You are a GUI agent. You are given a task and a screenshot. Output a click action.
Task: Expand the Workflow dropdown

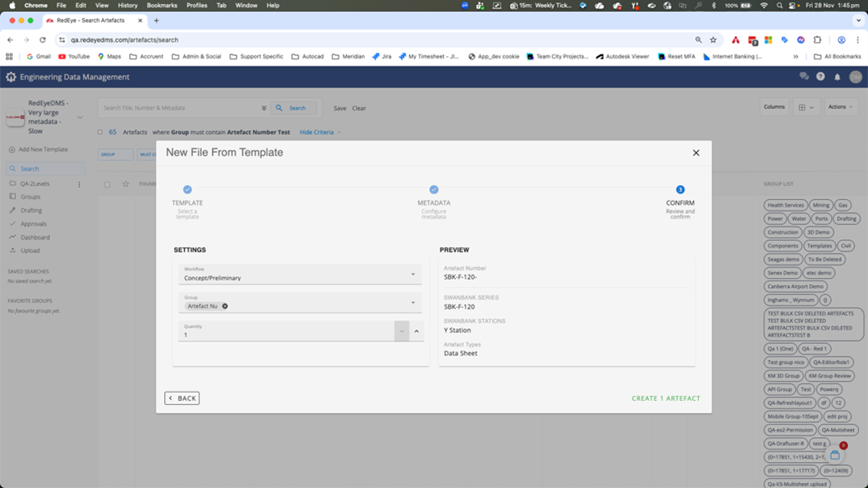pos(413,275)
